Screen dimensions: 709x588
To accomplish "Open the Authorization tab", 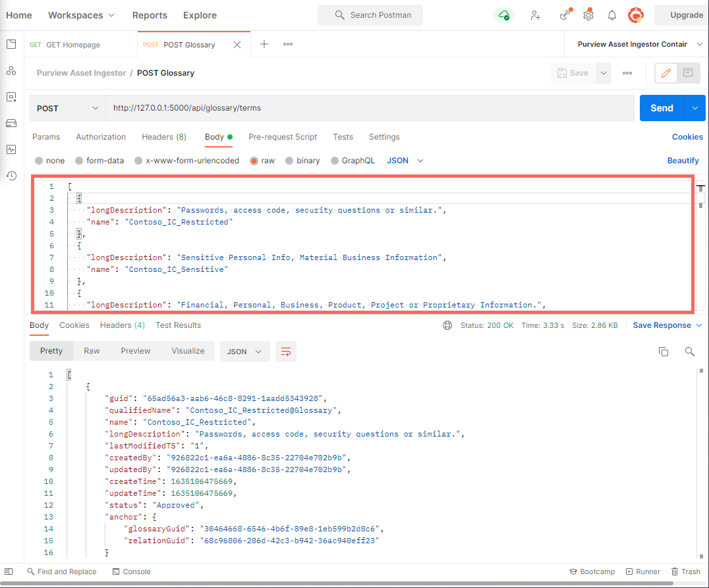I will coord(101,137).
